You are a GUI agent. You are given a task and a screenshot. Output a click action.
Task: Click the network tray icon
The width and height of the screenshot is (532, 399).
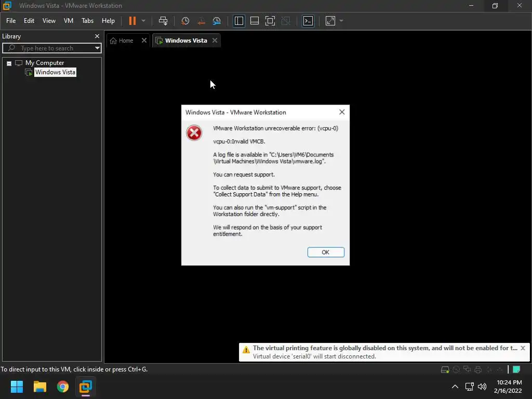tap(470, 387)
